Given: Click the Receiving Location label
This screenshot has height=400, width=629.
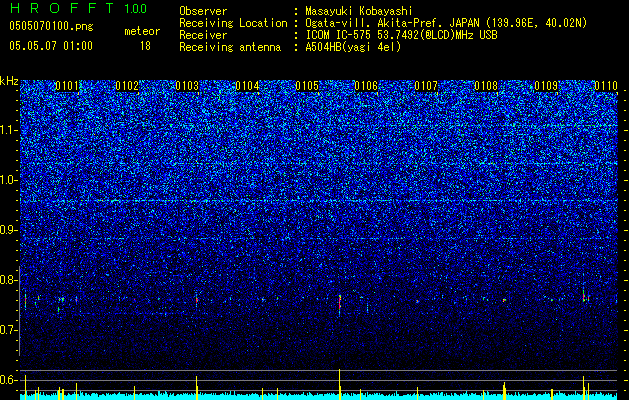Looking at the screenshot, I should [x=233, y=23].
